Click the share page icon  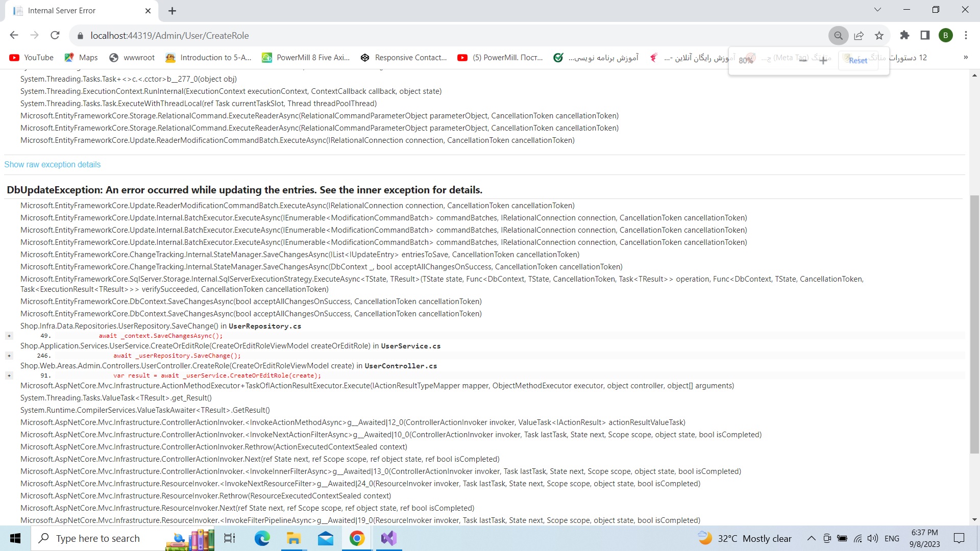point(859,35)
